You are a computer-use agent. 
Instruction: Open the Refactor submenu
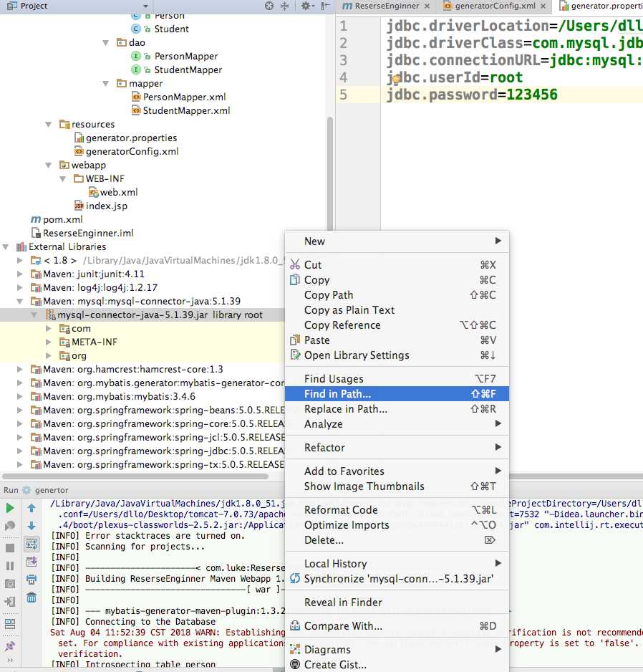[397, 448]
